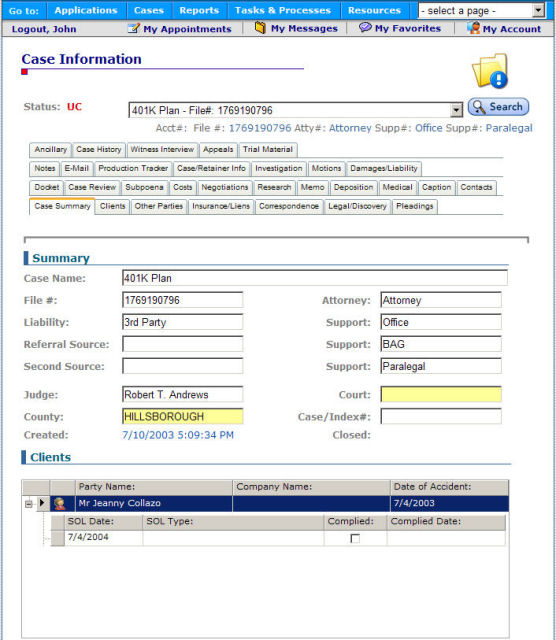Click the My Account link text
The width and height of the screenshot is (556, 640).
pyautogui.click(x=512, y=29)
